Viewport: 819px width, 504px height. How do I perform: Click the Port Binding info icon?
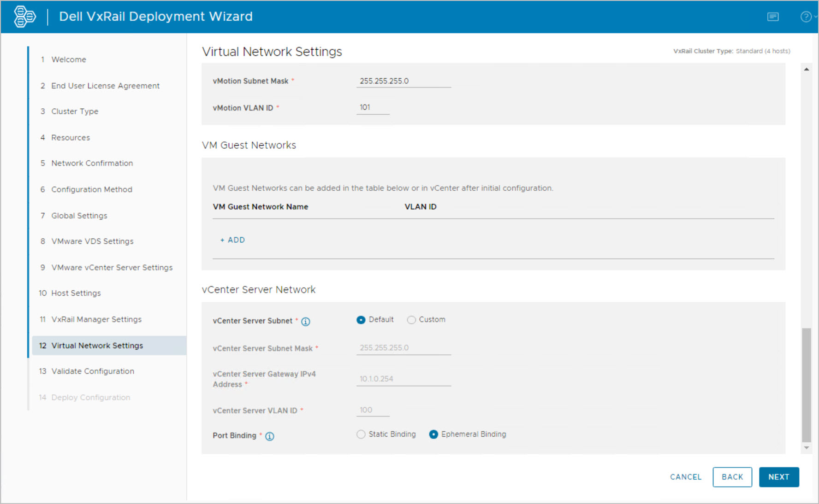tap(270, 436)
